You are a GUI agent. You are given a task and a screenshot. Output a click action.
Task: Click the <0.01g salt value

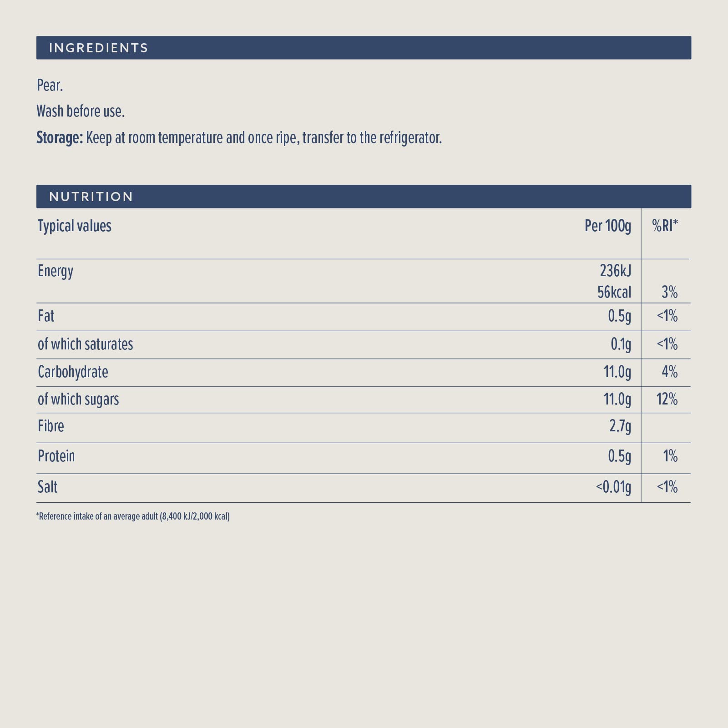pos(613,487)
